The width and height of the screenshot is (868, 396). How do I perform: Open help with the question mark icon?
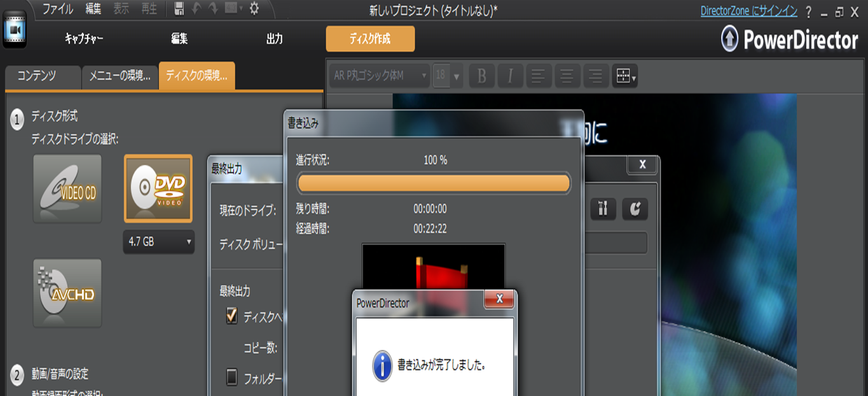[x=808, y=11]
